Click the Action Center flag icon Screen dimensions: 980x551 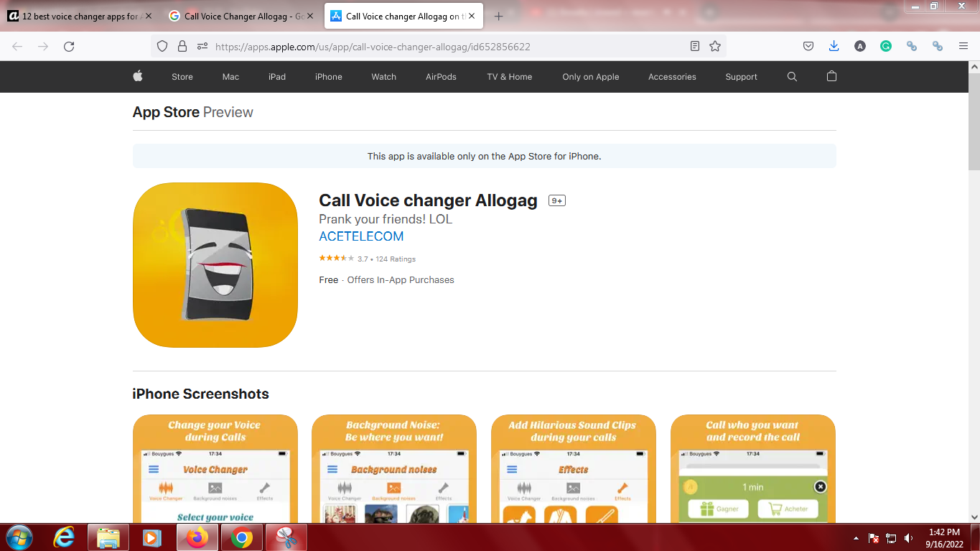tap(874, 538)
